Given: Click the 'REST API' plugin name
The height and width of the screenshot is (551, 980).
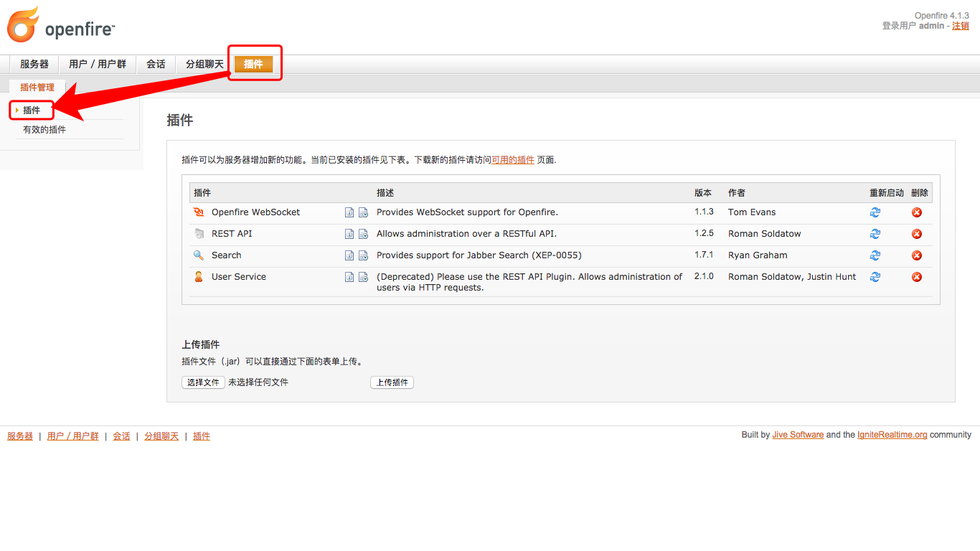Looking at the screenshot, I should coord(232,234).
